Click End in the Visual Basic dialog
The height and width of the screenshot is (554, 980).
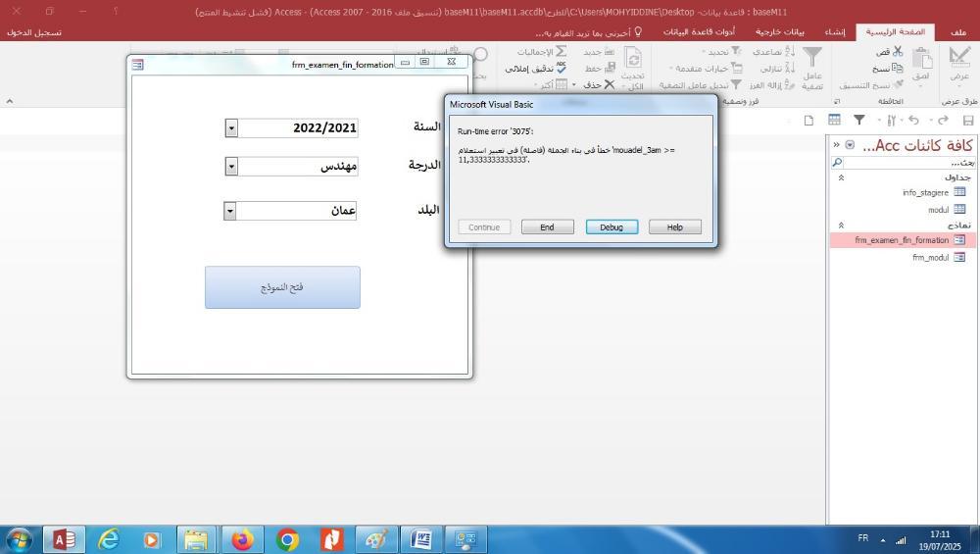[548, 227]
